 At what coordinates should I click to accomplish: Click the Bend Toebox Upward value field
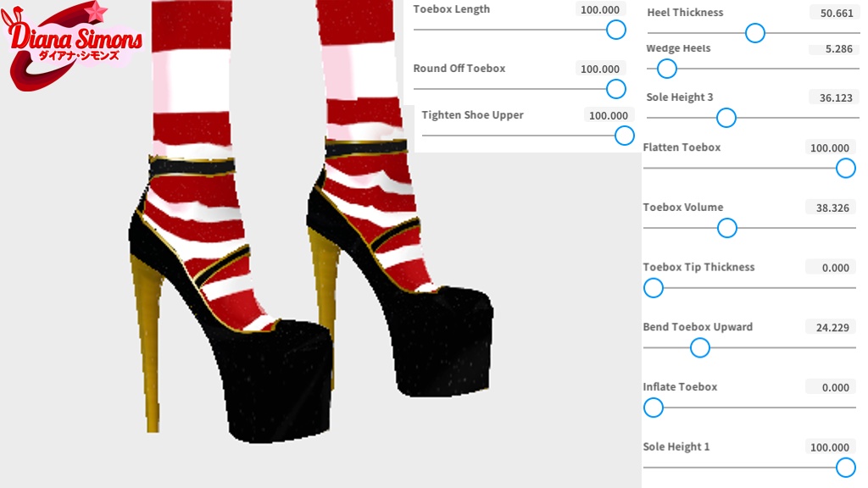click(x=832, y=327)
